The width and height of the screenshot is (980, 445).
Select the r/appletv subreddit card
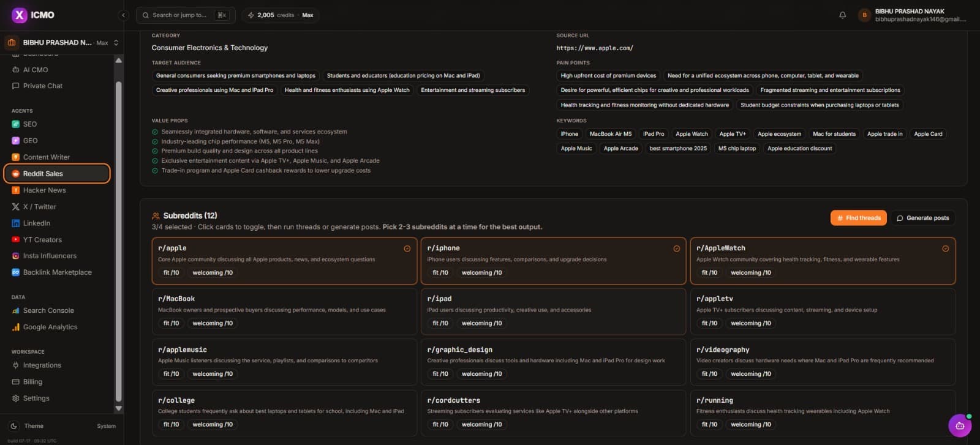pos(823,312)
